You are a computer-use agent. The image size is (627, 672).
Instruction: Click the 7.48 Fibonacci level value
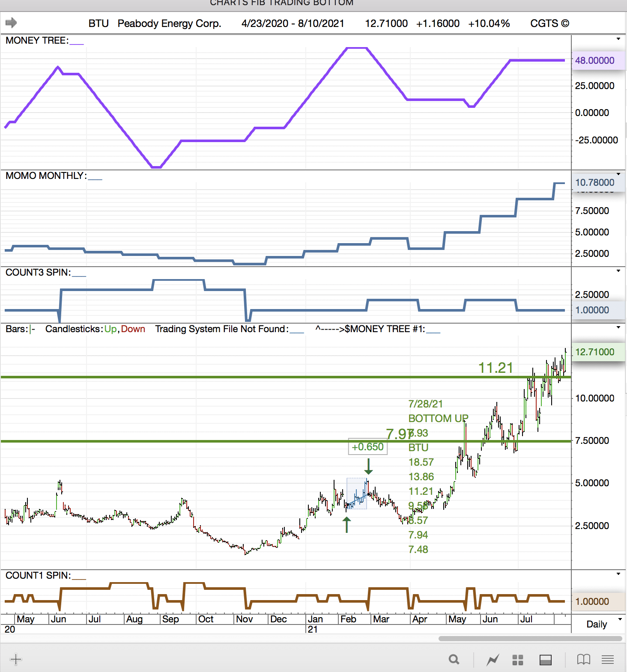pos(418,549)
